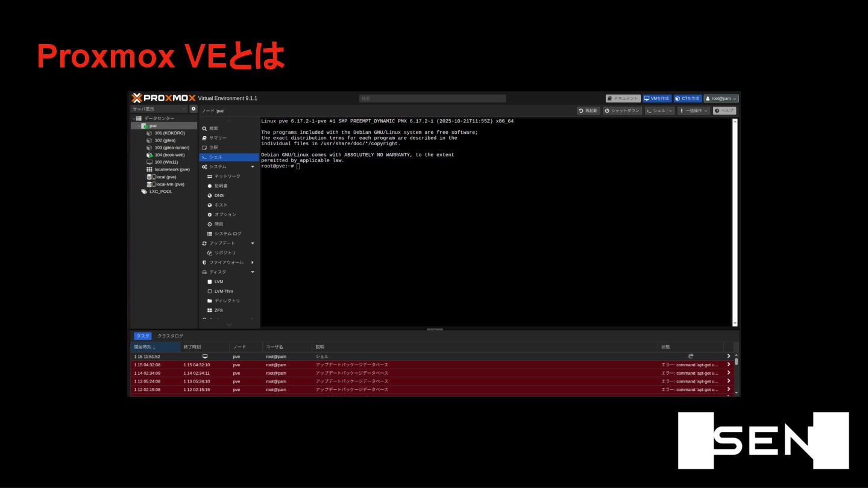Open 証明書 certificates page
The width and height of the screenshot is (868, 488).
pyautogui.click(x=229, y=186)
